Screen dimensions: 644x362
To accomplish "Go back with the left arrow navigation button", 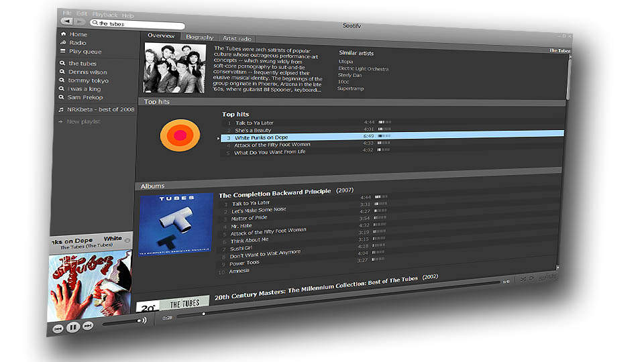I will coord(66,21).
